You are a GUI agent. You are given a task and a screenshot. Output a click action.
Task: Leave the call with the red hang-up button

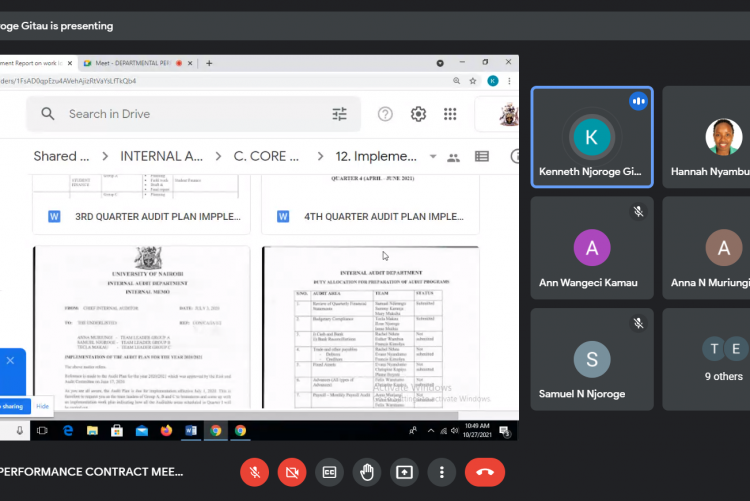point(485,471)
